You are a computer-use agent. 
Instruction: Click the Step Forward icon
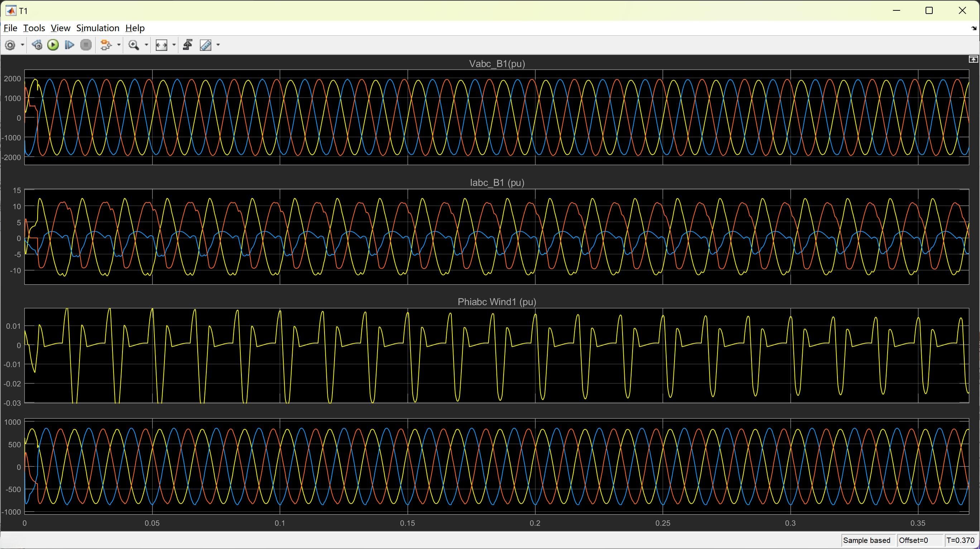pos(69,45)
